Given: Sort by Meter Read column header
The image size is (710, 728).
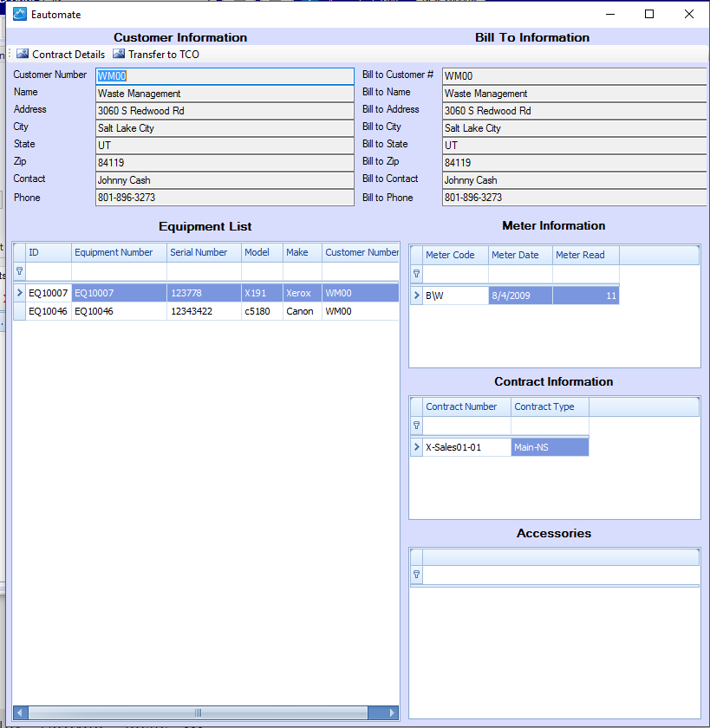Looking at the screenshot, I should tap(585, 255).
